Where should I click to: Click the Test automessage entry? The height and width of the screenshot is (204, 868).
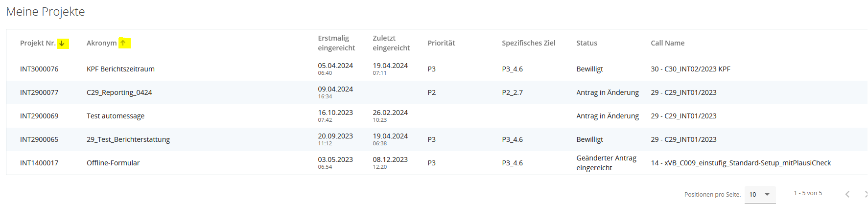click(116, 116)
